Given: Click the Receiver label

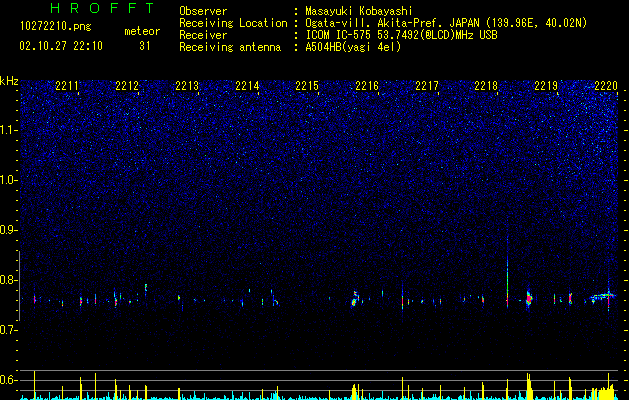Looking at the screenshot, I should click(x=203, y=35).
